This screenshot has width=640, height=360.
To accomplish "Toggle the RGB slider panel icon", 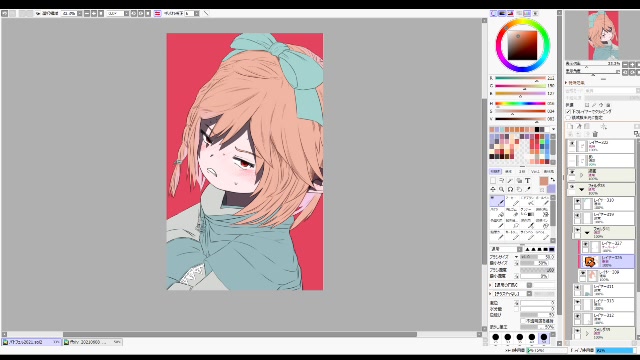I will 502,13.
